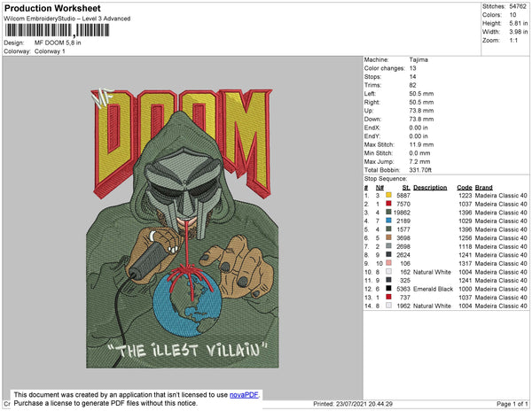The width and height of the screenshot is (532, 411).
Task: Click the 'St.' column header
Action: tap(406, 188)
